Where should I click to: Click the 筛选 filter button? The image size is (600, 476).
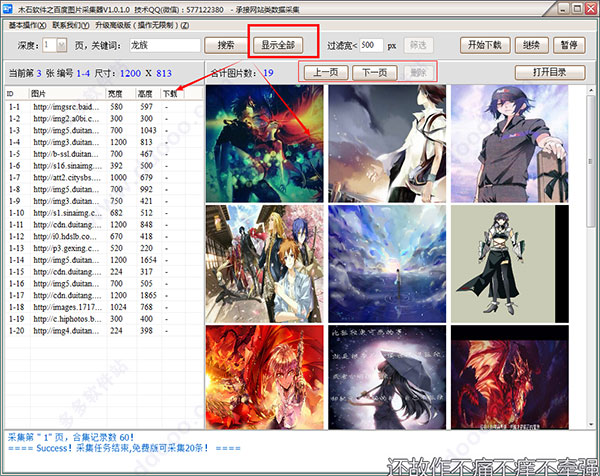point(418,45)
